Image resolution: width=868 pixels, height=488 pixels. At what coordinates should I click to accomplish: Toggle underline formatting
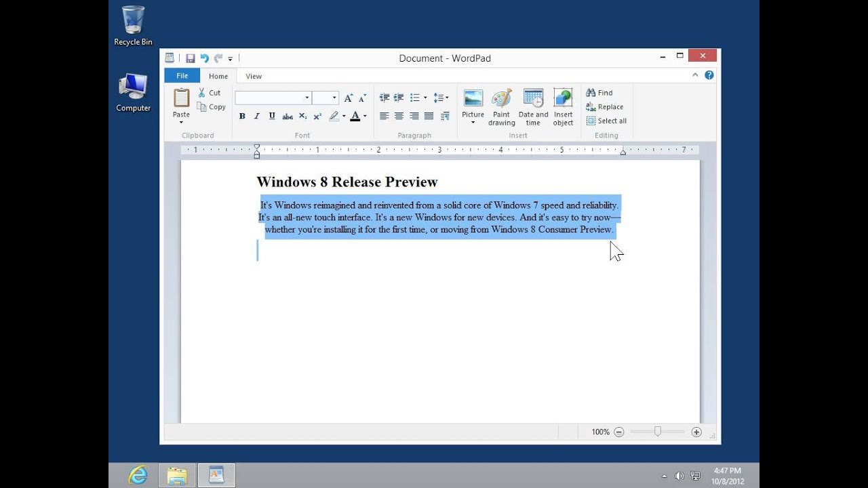(x=272, y=117)
